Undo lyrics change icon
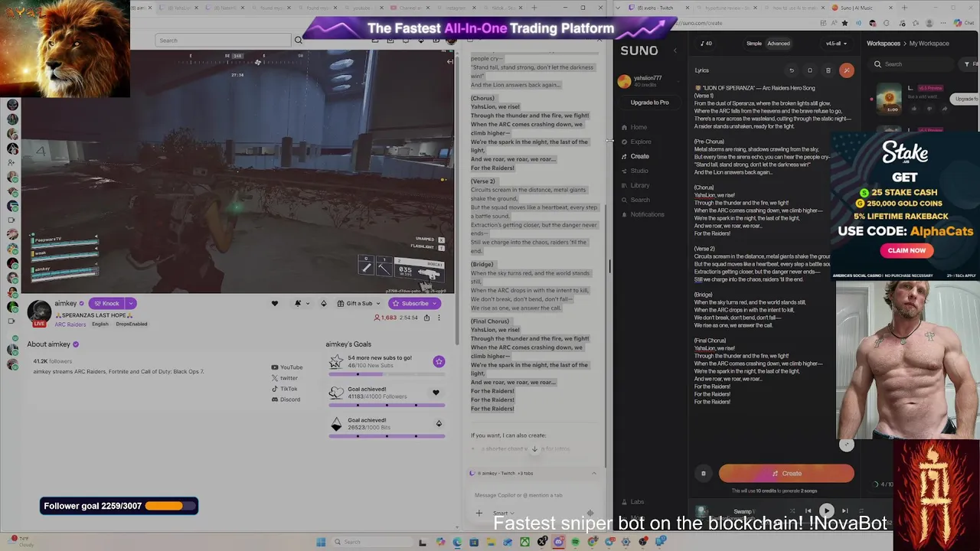Image resolution: width=980 pixels, height=551 pixels. click(792, 70)
